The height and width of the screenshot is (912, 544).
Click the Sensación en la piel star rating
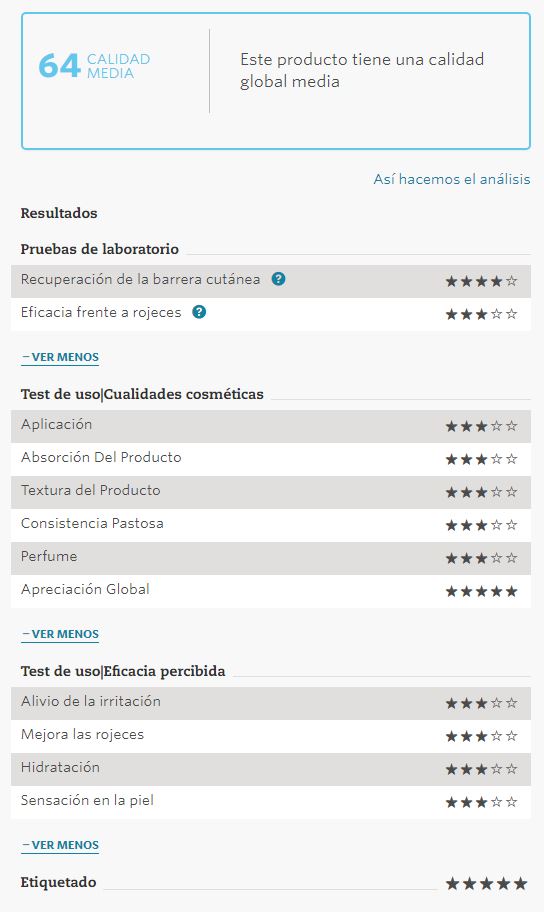pos(481,803)
